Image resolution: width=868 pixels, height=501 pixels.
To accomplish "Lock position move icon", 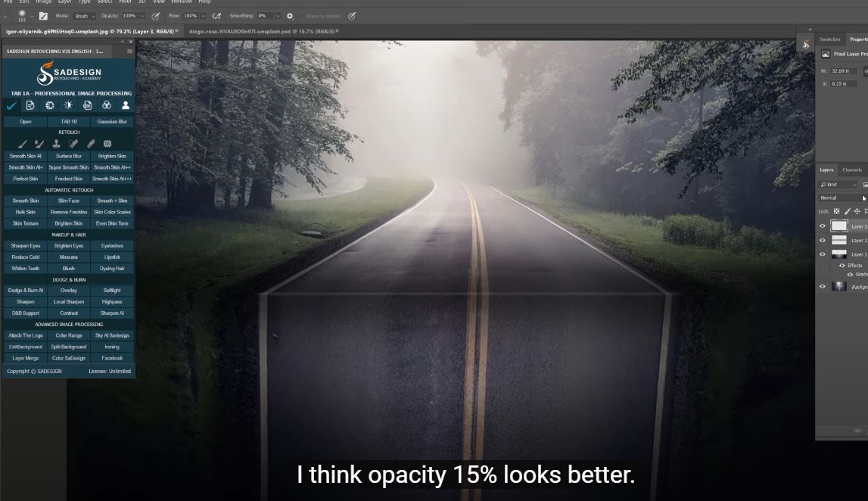I will pyautogui.click(x=857, y=211).
